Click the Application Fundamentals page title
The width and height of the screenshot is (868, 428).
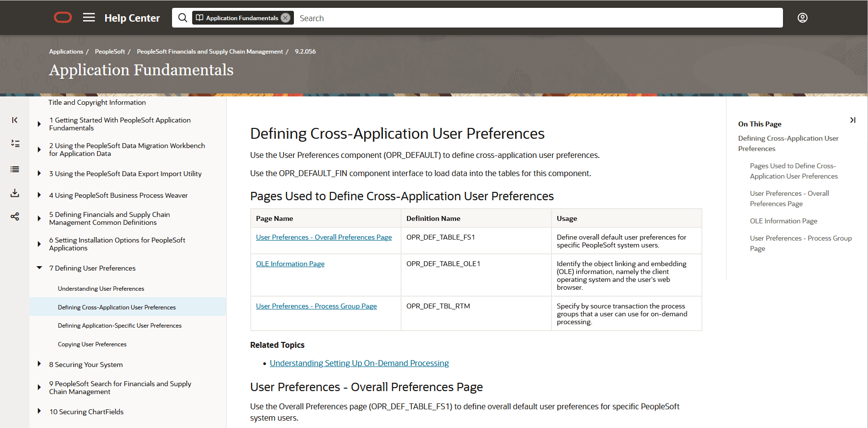click(x=141, y=70)
